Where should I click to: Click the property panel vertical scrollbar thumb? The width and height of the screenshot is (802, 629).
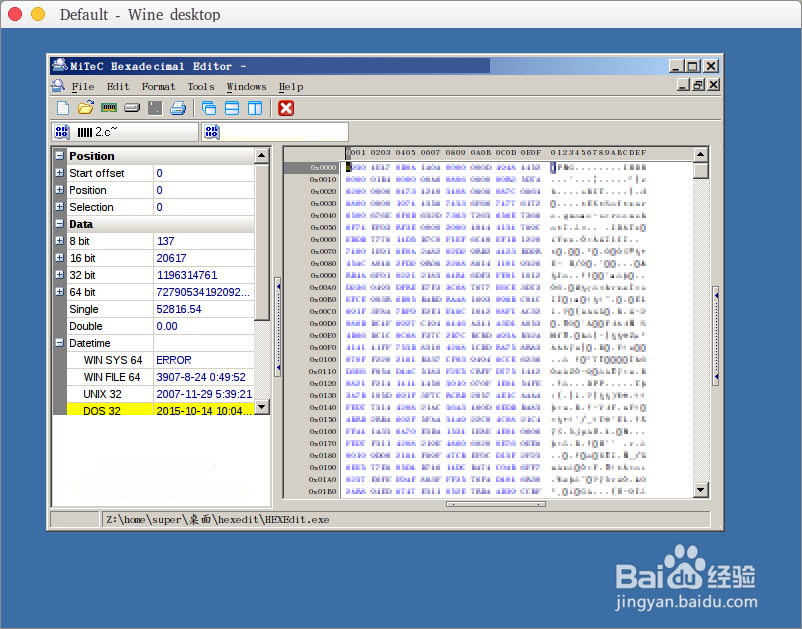pos(262,242)
